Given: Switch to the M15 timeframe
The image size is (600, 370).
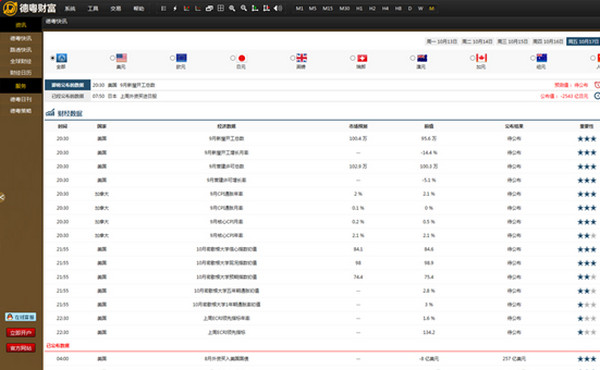Looking at the screenshot, I should pos(328,8).
